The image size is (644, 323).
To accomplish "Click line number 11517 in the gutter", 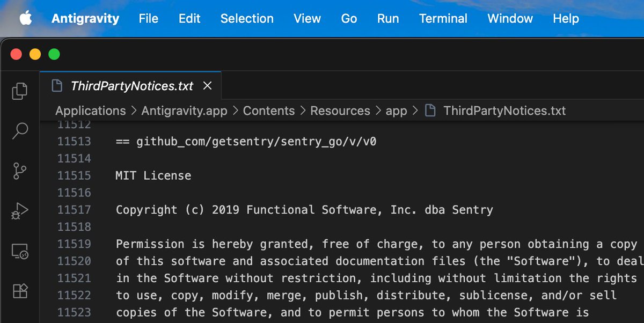I will [74, 210].
